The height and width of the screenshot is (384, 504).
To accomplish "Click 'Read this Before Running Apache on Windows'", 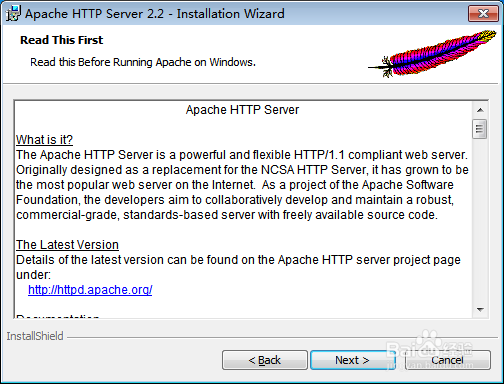I will tap(143, 62).
